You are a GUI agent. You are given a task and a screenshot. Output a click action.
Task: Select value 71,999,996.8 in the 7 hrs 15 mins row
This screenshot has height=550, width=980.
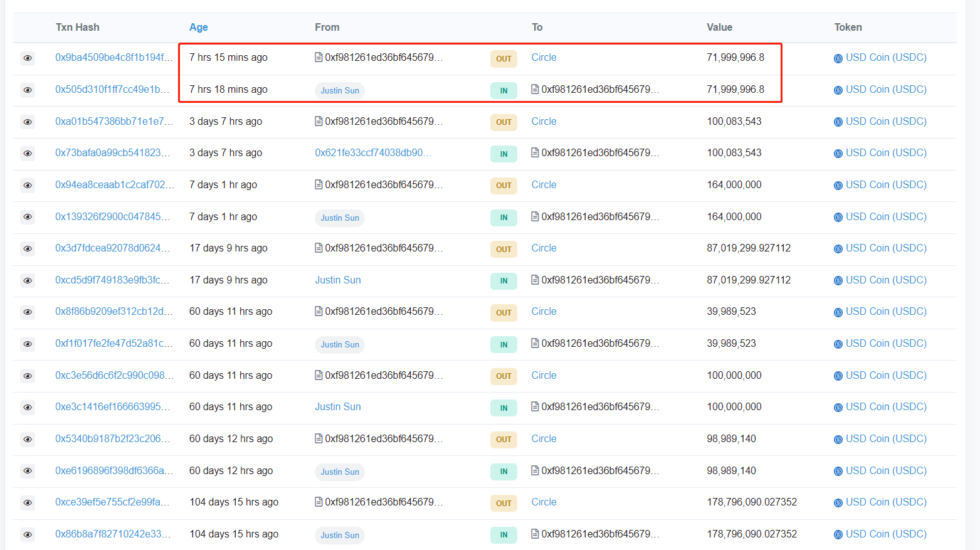point(735,57)
